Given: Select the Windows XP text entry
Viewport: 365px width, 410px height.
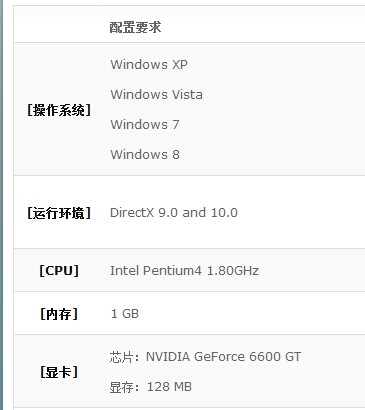Looking at the screenshot, I should 149,64.
